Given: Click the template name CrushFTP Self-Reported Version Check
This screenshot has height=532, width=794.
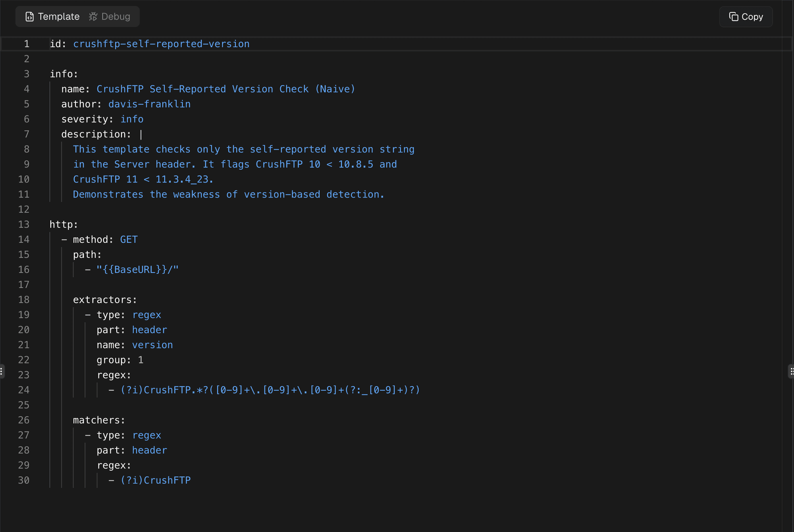Looking at the screenshot, I should (225, 89).
